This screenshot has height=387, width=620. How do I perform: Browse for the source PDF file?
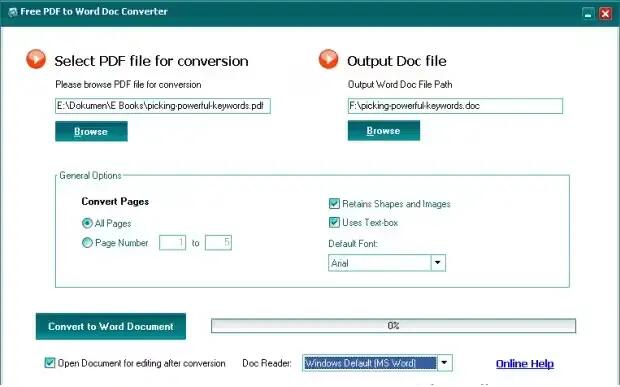[91, 131]
